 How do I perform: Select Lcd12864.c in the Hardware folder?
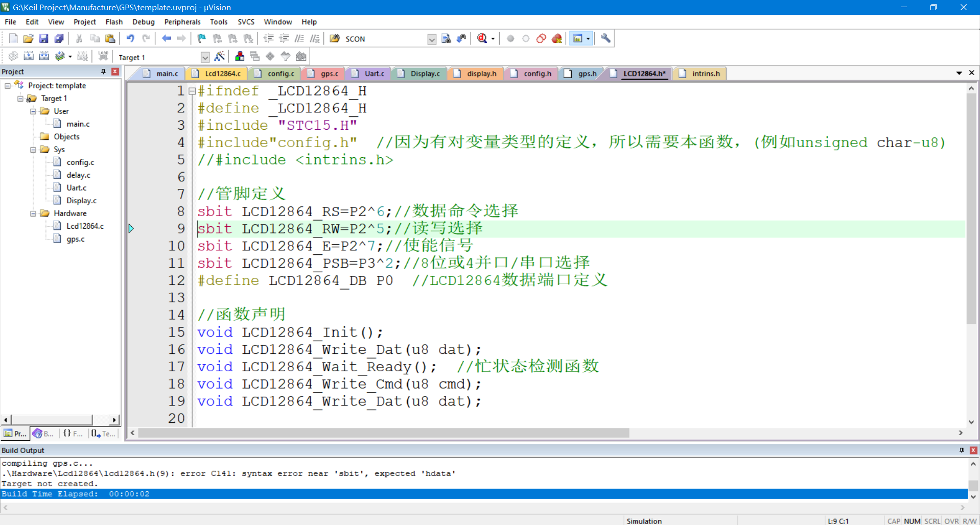click(x=85, y=226)
